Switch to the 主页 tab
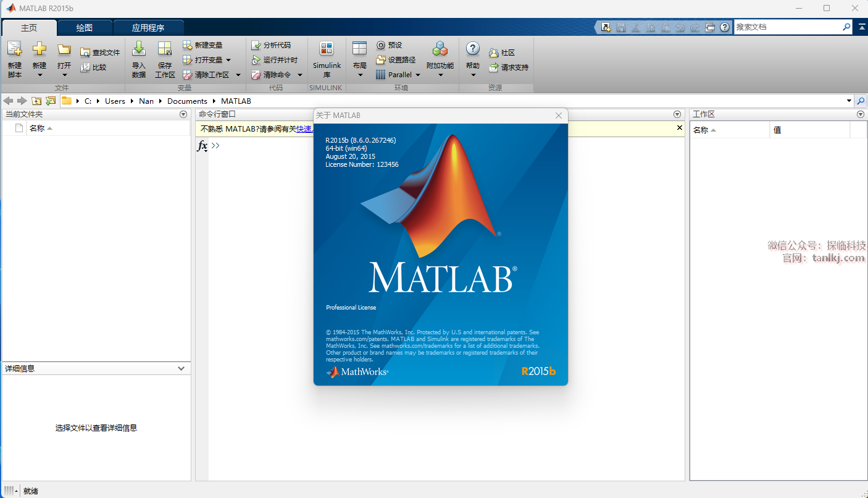Viewport: 868px width, 498px height. pos(29,28)
